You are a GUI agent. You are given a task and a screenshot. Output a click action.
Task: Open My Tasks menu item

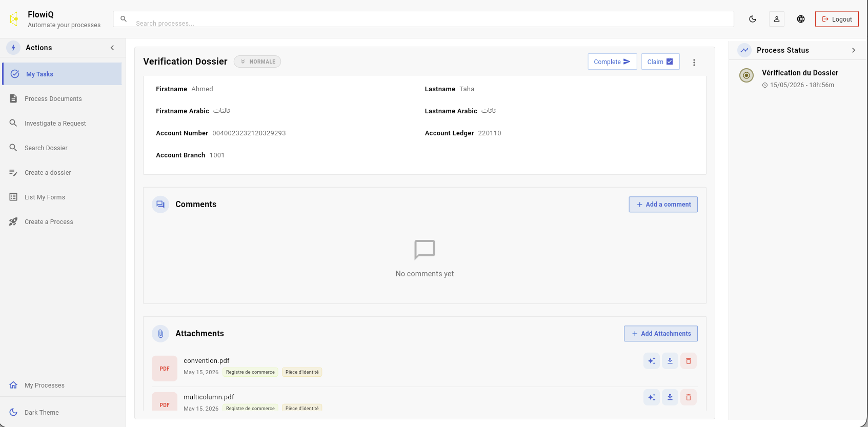click(62, 74)
